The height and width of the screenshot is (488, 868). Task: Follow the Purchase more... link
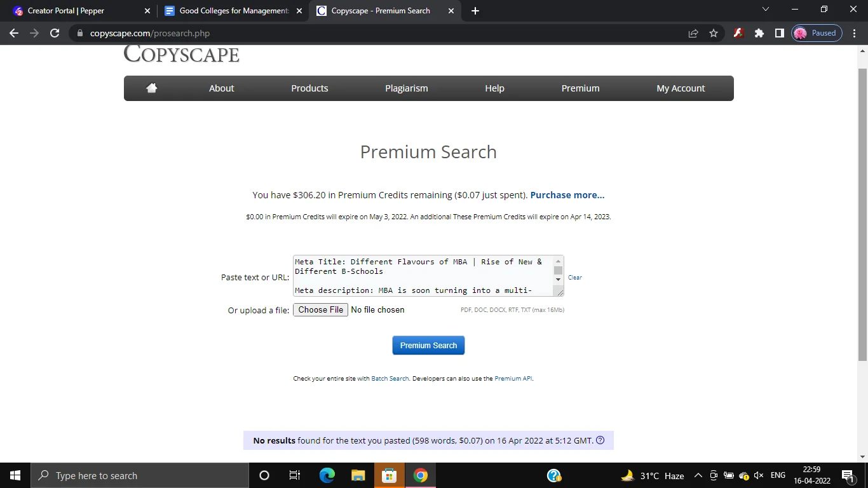(567, 195)
